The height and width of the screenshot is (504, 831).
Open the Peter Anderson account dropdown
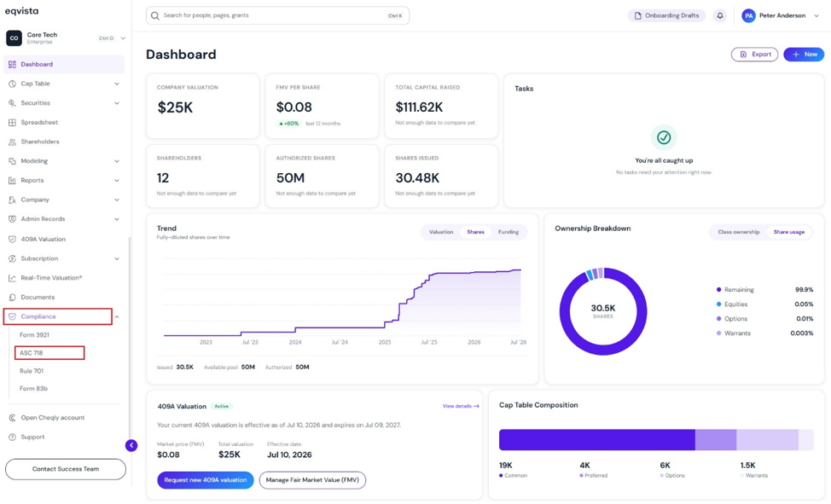pyautogui.click(x=781, y=16)
